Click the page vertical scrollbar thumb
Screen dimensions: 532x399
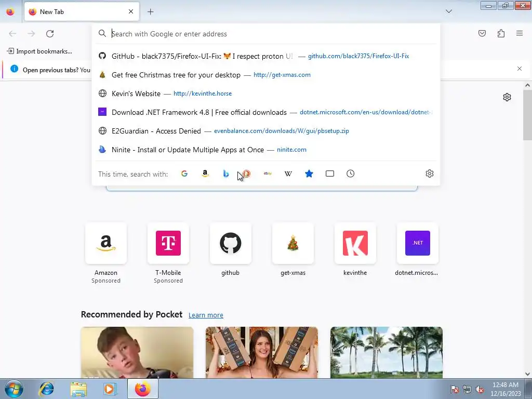point(527,115)
